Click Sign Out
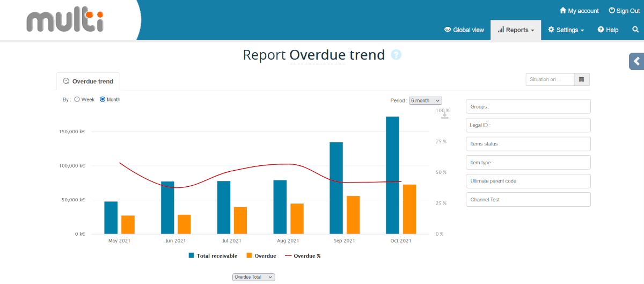The height and width of the screenshot is (284, 644). click(x=624, y=11)
